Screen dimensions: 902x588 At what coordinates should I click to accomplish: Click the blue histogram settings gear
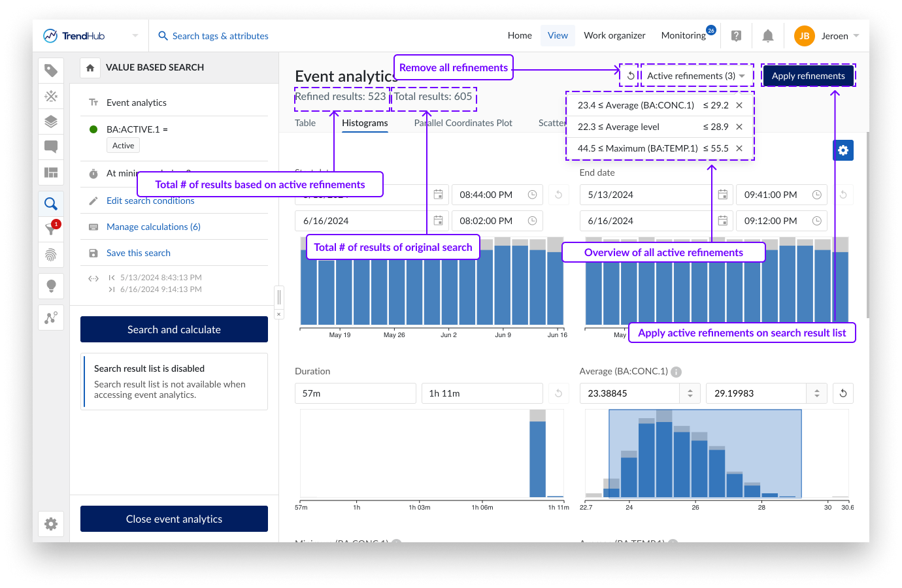[843, 150]
